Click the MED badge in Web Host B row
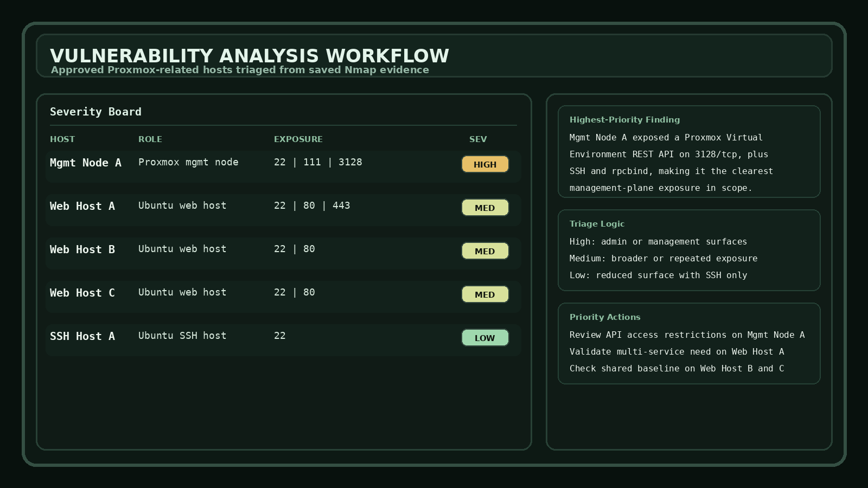The height and width of the screenshot is (488, 868). [x=485, y=251]
